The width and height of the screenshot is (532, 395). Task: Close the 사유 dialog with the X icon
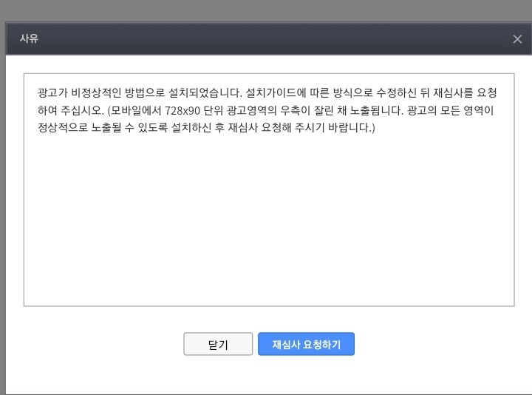(517, 39)
